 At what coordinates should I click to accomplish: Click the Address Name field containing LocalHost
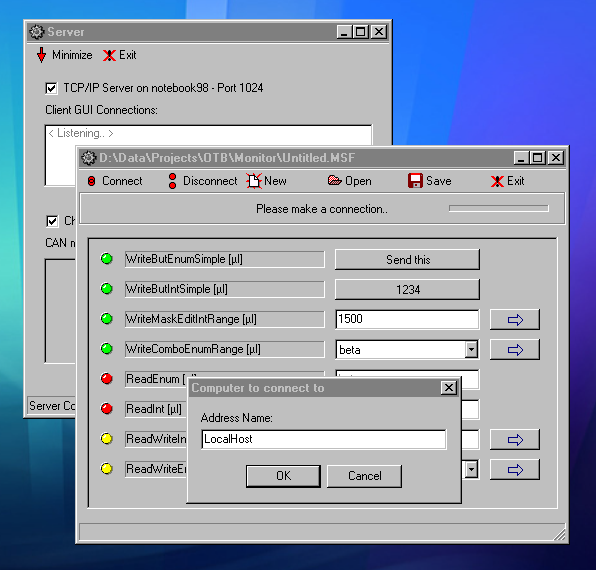[x=323, y=439]
